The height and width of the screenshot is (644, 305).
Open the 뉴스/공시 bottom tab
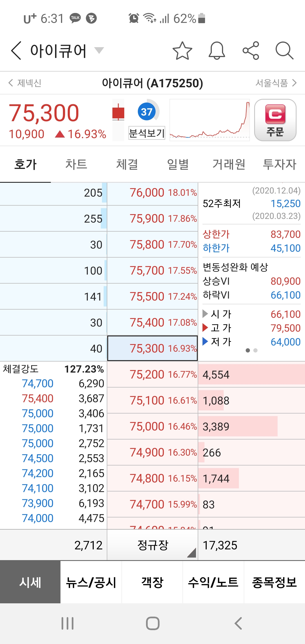[91, 582]
